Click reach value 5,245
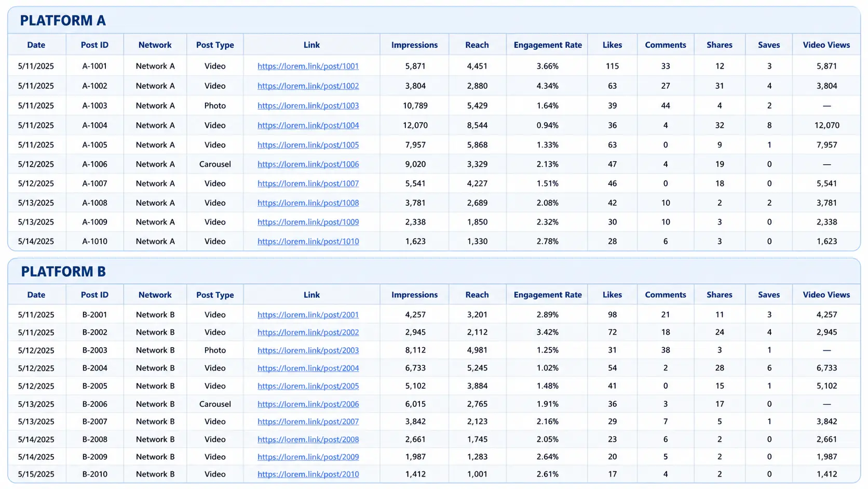This screenshot has height=489, width=868. point(477,368)
